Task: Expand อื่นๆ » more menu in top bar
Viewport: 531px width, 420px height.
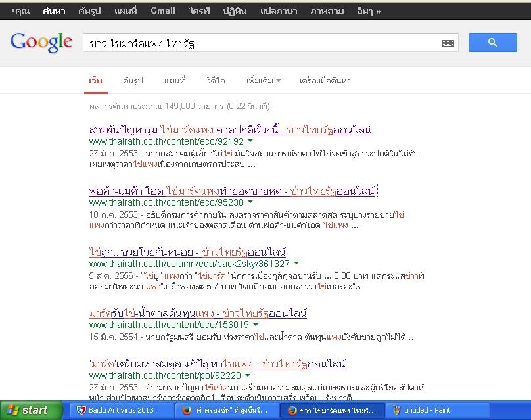Action: coord(369,11)
